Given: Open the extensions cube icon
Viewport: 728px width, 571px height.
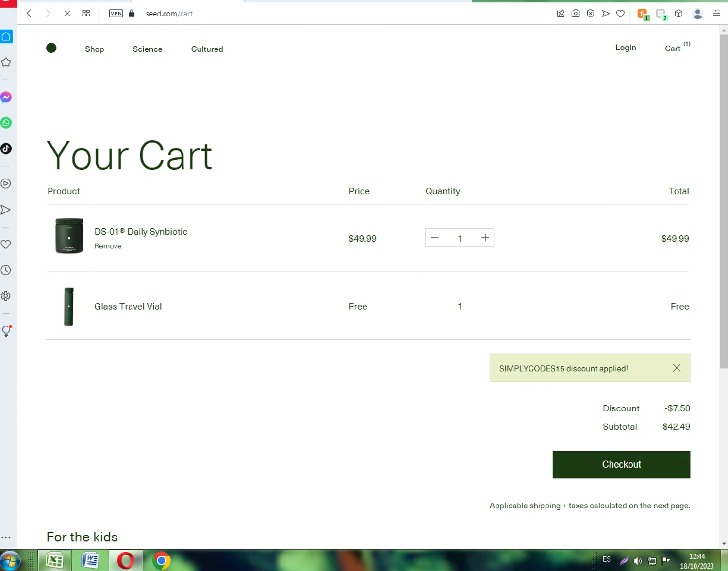Looking at the screenshot, I should pyautogui.click(x=679, y=14).
